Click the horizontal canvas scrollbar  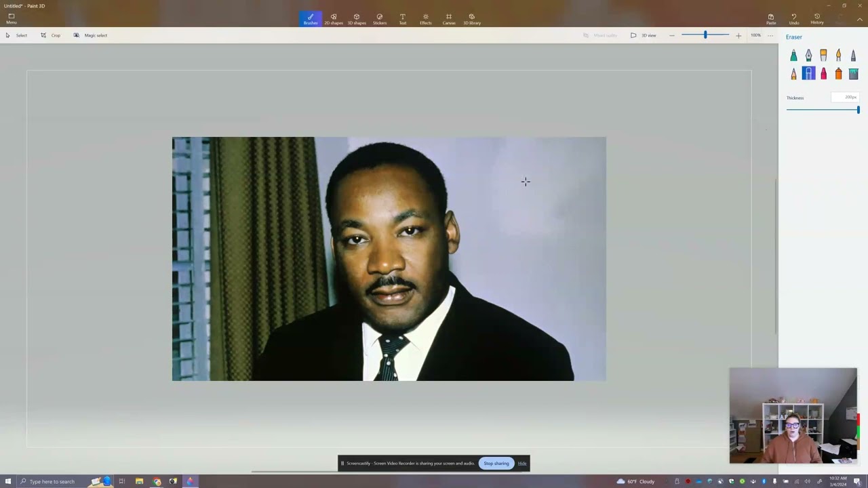387,472
